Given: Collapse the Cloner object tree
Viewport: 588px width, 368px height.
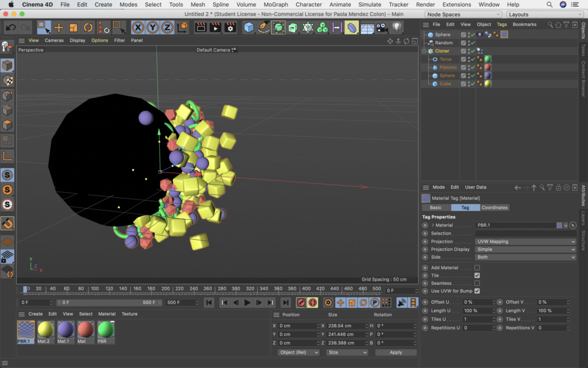Looking at the screenshot, I should [424, 51].
